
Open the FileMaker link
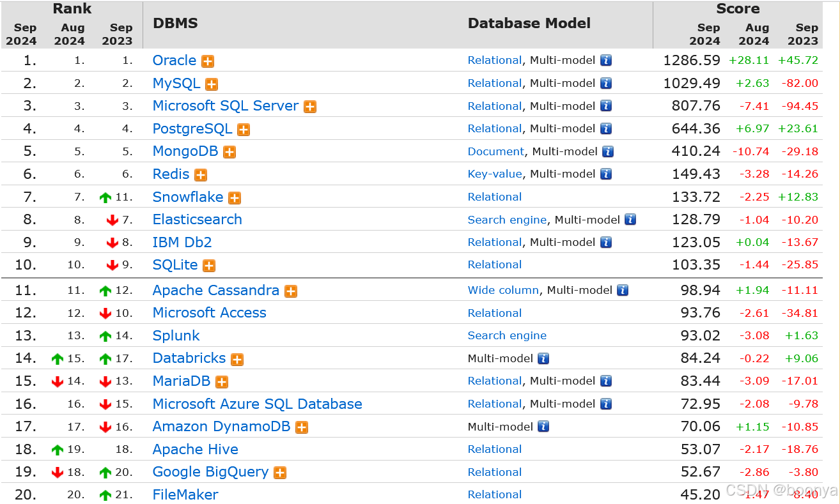coord(185,494)
